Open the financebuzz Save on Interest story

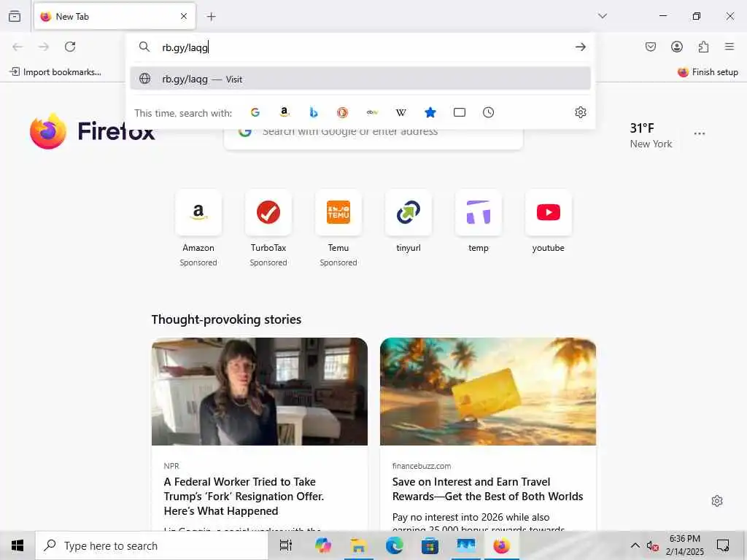click(487, 489)
